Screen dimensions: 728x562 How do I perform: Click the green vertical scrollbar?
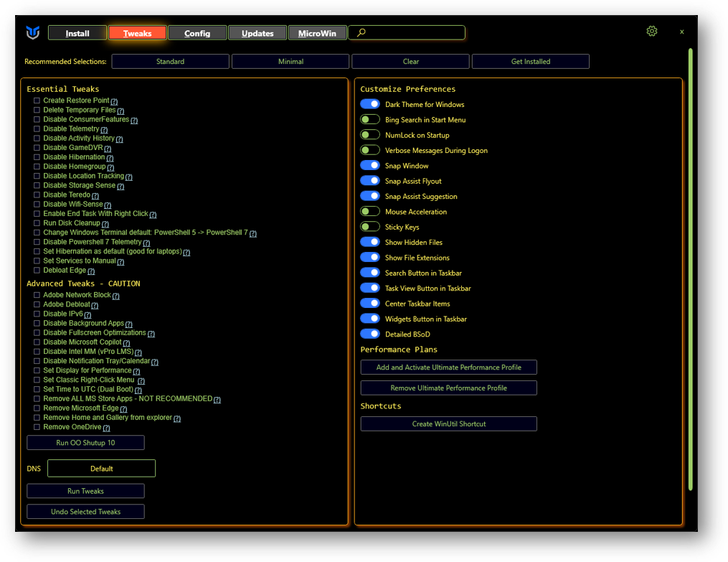tap(691, 269)
